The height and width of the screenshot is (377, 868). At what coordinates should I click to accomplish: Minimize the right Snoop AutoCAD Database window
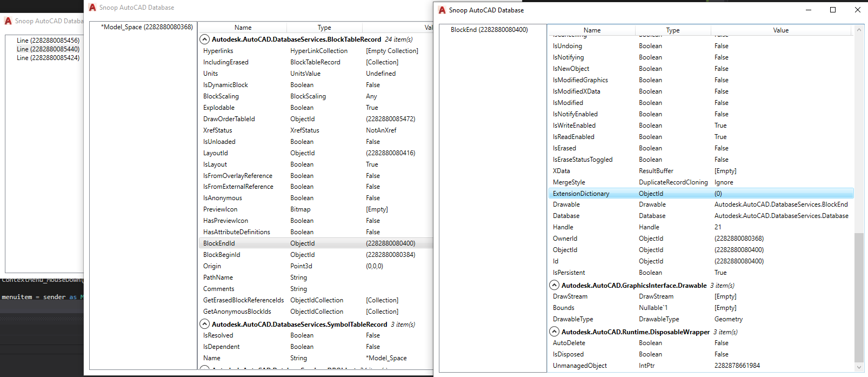809,10
